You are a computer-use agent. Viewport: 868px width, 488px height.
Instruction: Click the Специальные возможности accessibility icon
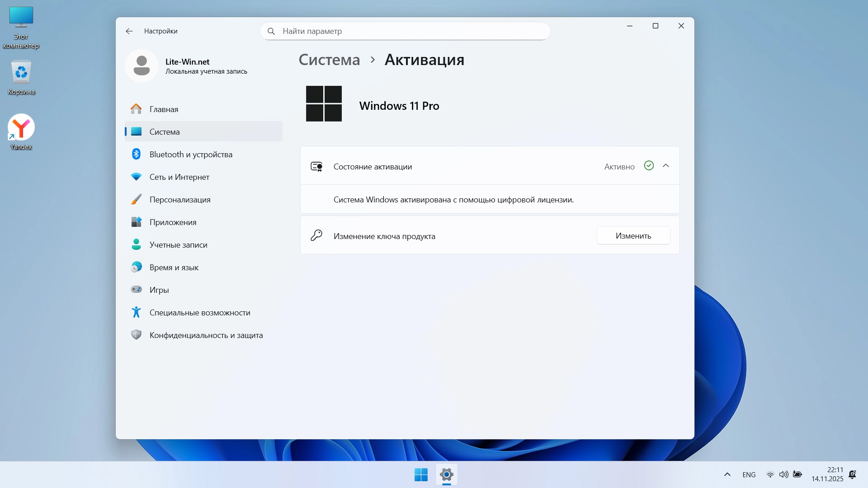coord(136,312)
